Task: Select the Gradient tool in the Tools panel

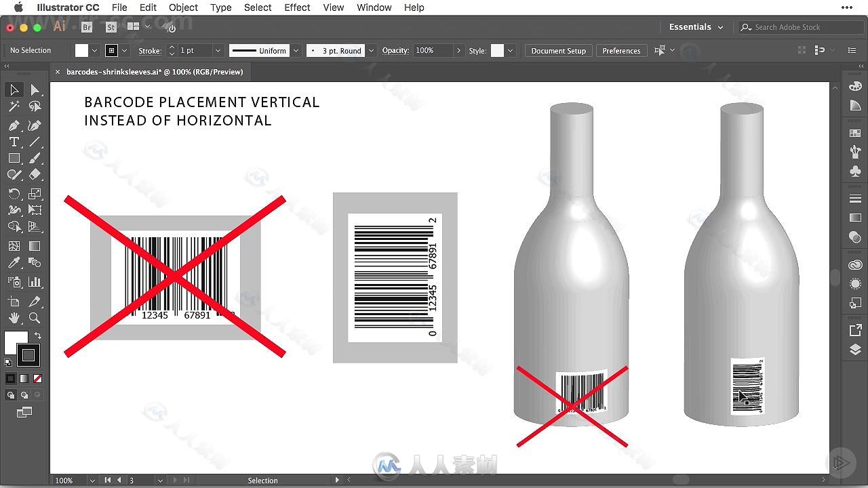Action: coord(35,246)
